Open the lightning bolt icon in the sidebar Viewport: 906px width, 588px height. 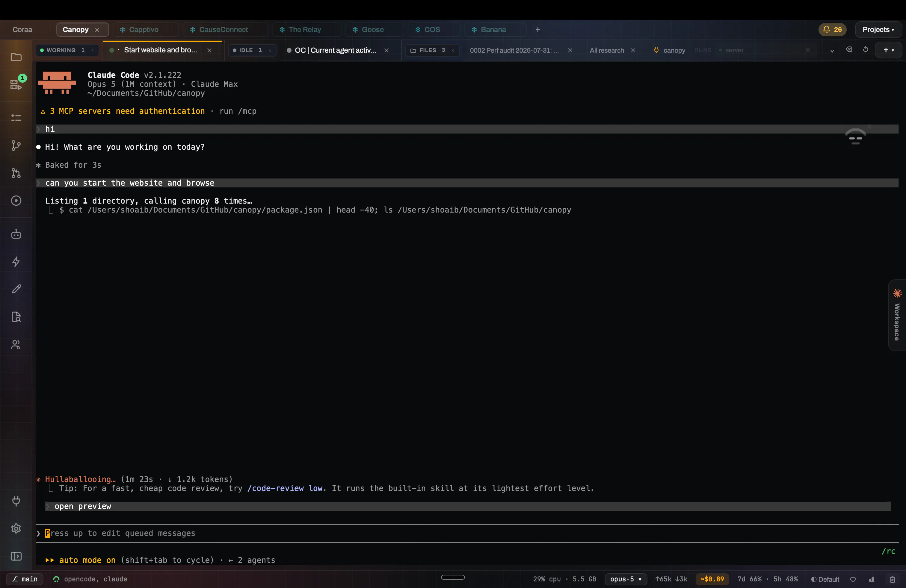16,262
